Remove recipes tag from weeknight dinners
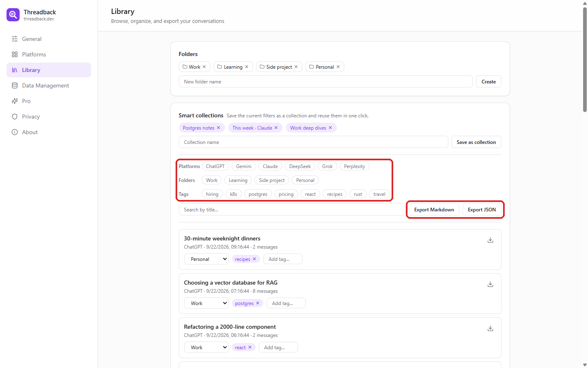Screen dimensions: 588x368 [x=254, y=259]
